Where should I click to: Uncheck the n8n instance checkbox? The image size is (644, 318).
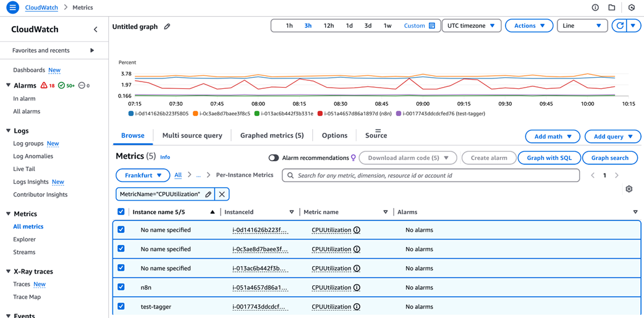tap(121, 287)
